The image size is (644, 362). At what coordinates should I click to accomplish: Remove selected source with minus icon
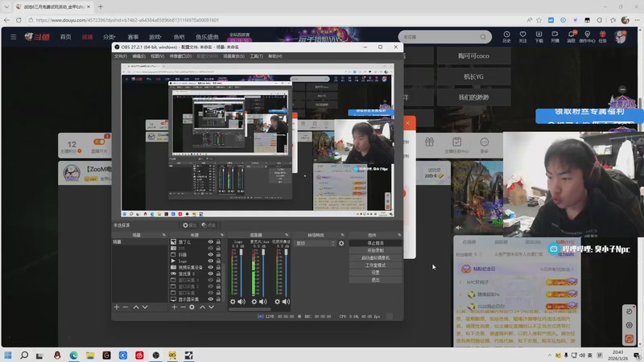[x=184, y=307]
